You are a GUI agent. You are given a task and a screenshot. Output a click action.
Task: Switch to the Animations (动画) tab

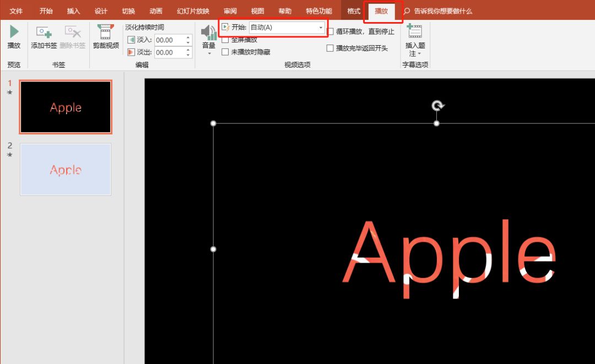tap(156, 11)
